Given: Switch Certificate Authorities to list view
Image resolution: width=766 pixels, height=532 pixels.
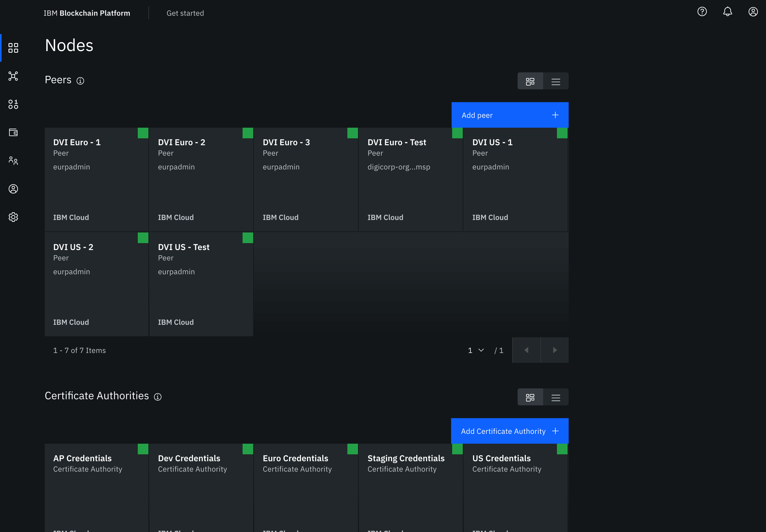Looking at the screenshot, I should [556, 397].
